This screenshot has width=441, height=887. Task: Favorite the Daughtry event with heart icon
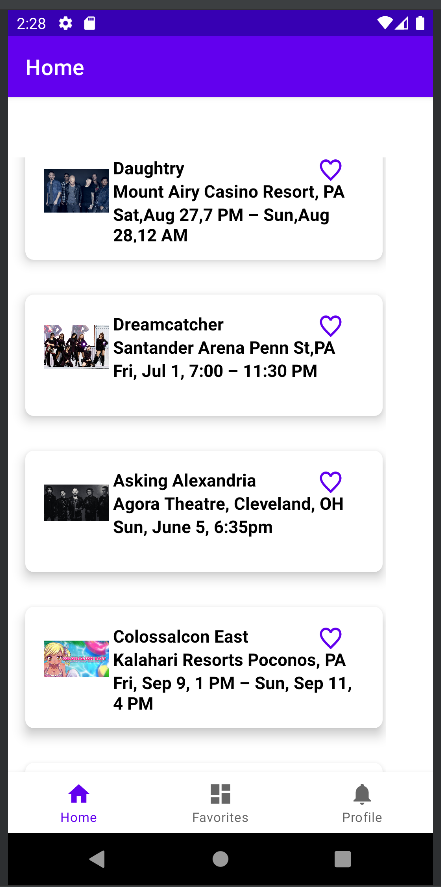(331, 170)
